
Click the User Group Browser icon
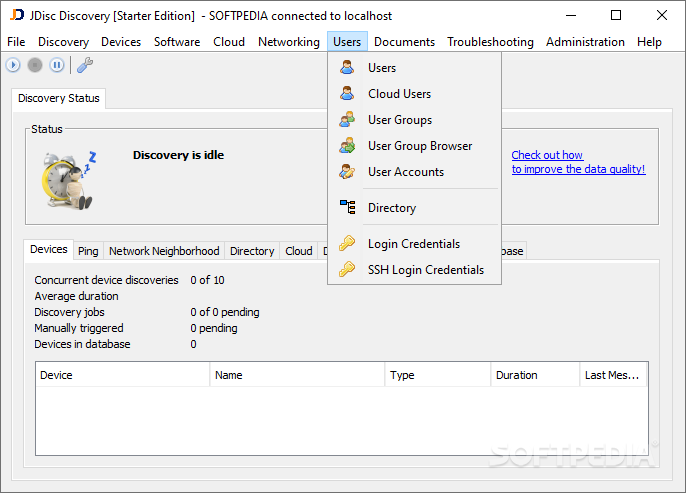point(347,145)
